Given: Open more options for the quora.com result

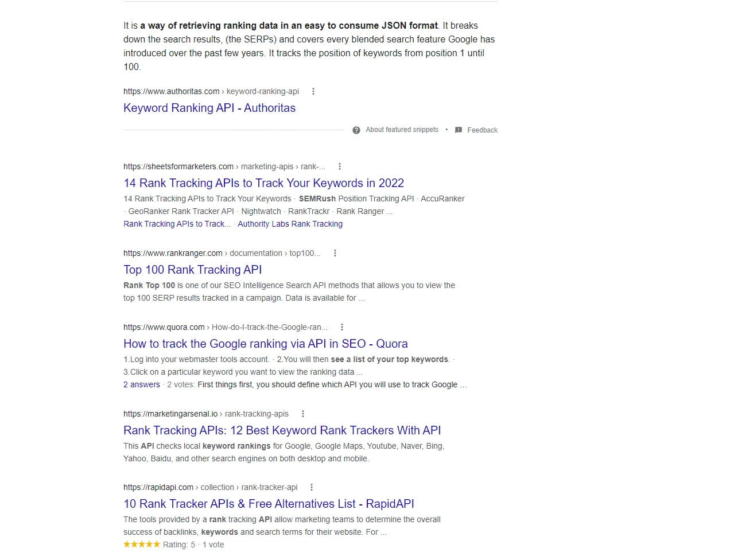Looking at the screenshot, I should point(342,327).
